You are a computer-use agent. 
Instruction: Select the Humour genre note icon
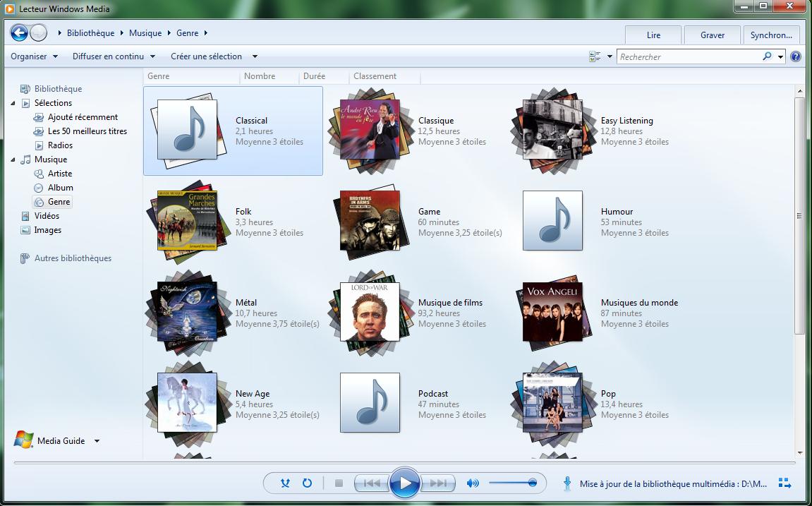552,221
